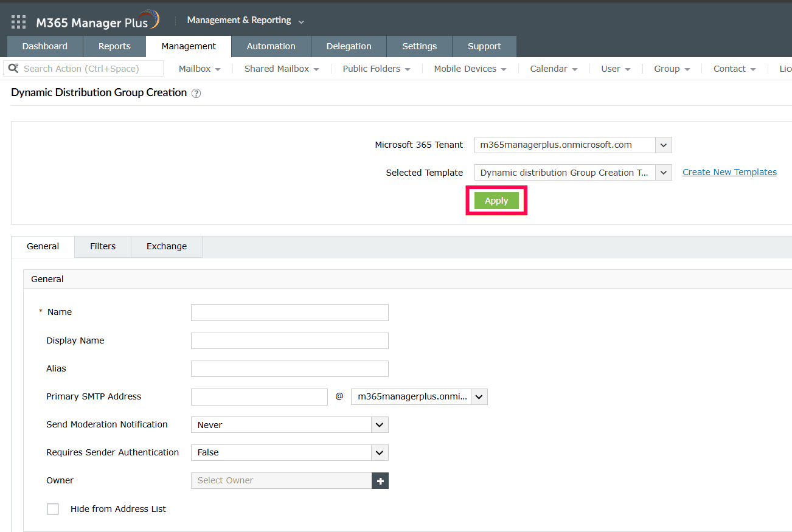Open the User dropdown menu

click(x=616, y=69)
